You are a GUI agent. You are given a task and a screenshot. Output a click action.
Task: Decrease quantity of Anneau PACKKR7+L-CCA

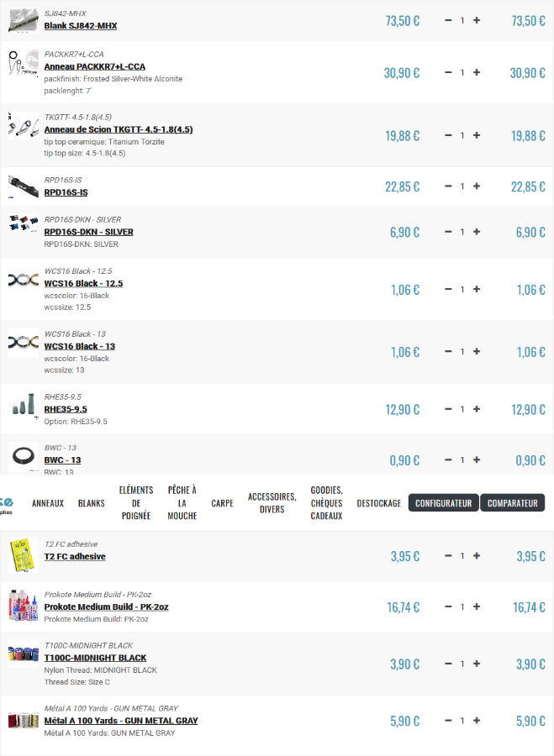point(448,73)
